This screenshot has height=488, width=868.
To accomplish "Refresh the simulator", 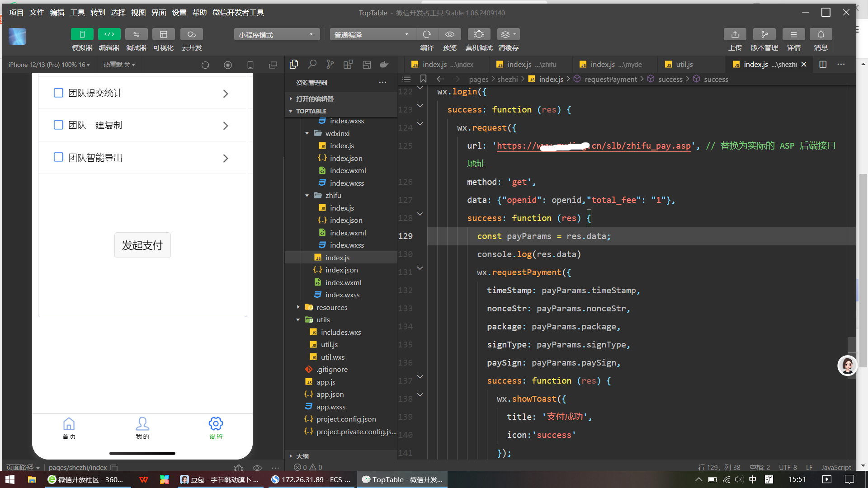I will pyautogui.click(x=205, y=65).
